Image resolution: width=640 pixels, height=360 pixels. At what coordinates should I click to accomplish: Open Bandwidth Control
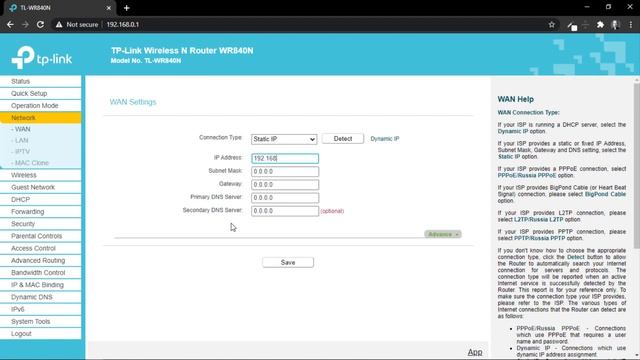(x=40, y=273)
